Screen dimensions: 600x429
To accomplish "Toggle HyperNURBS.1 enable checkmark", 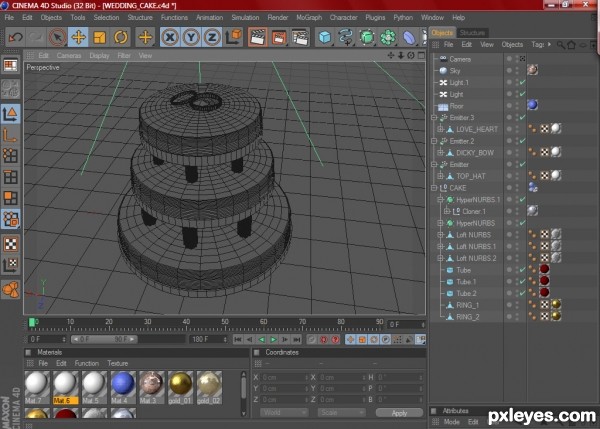I will (x=522, y=200).
